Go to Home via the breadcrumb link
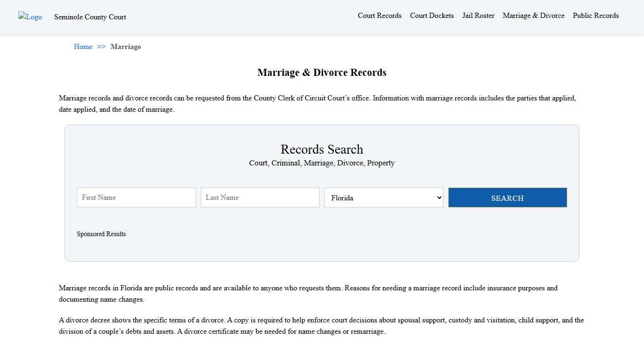Viewport: 644px width, 362px height. click(83, 47)
